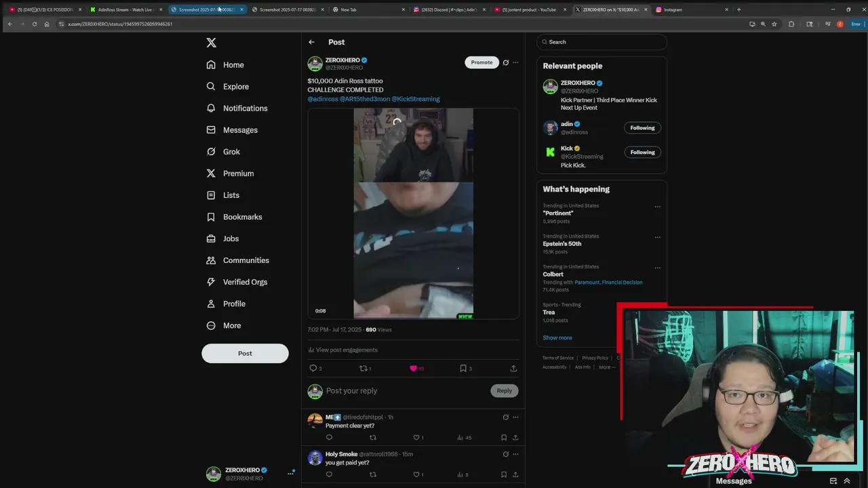Switch to the Instagram browser tab
This screenshot has height=488, width=868.
(692, 9)
